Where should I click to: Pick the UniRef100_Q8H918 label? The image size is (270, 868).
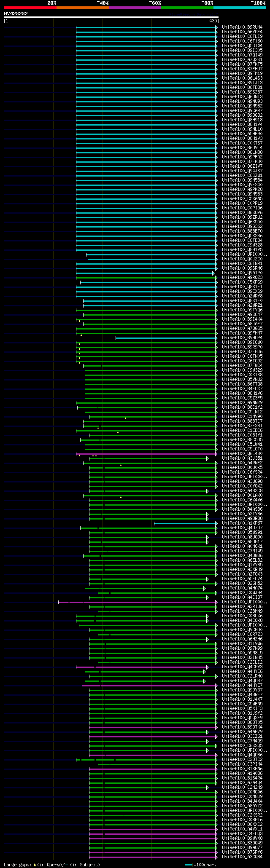point(242,120)
